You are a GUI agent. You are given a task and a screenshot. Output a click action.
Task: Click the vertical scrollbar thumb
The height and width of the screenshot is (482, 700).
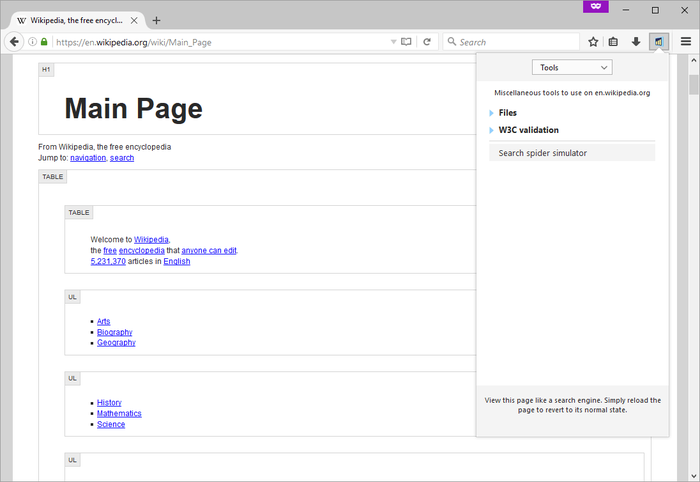click(693, 85)
